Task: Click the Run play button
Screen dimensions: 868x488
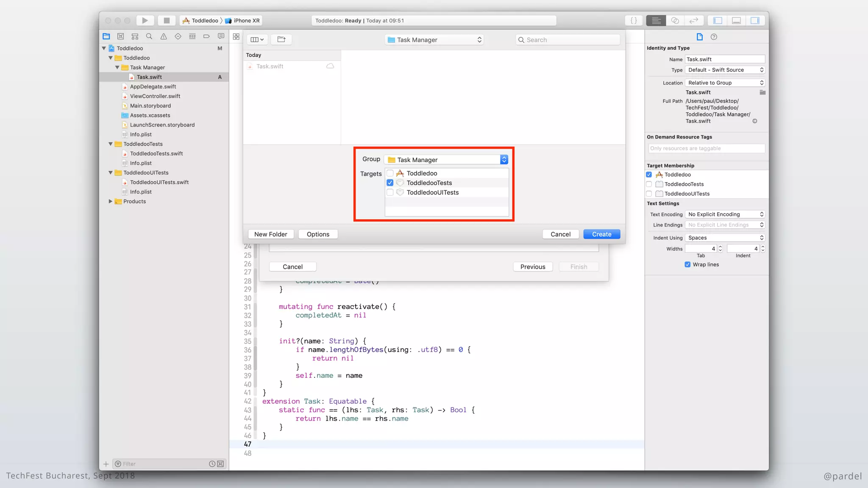Action: tap(145, 20)
